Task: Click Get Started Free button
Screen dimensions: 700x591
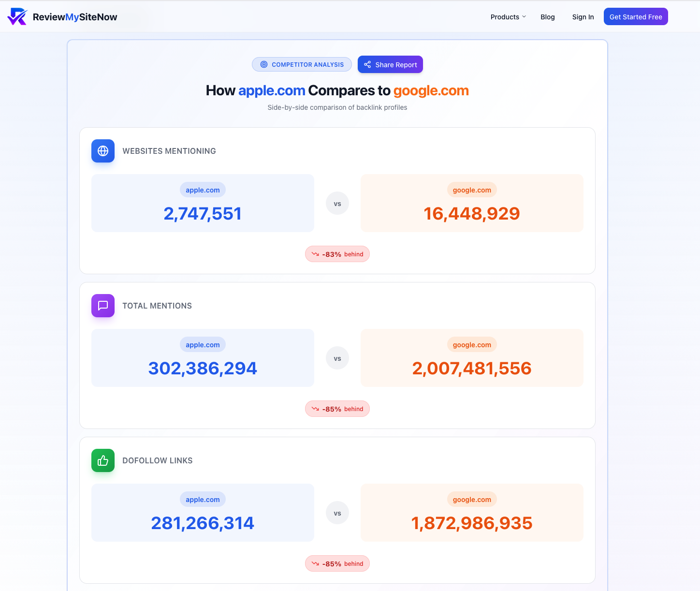Action: coord(636,16)
